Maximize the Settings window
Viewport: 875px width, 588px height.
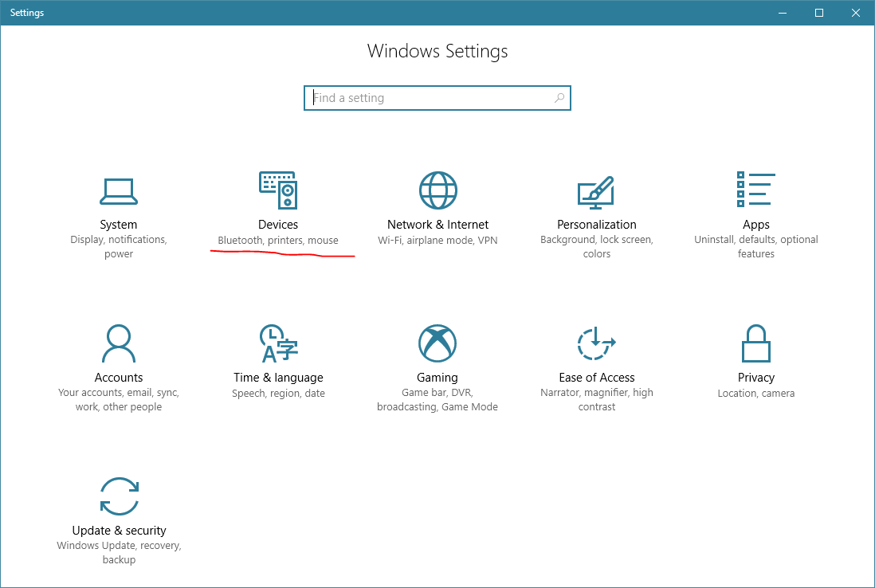(819, 12)
